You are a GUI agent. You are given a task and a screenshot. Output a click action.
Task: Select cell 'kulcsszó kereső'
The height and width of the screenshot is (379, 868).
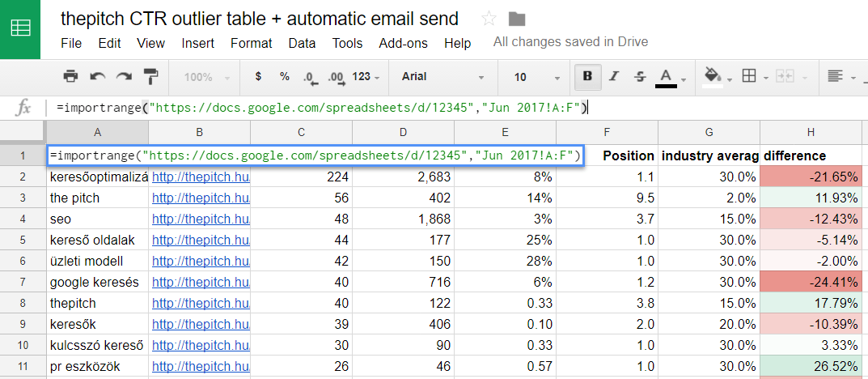coord(97,345)
